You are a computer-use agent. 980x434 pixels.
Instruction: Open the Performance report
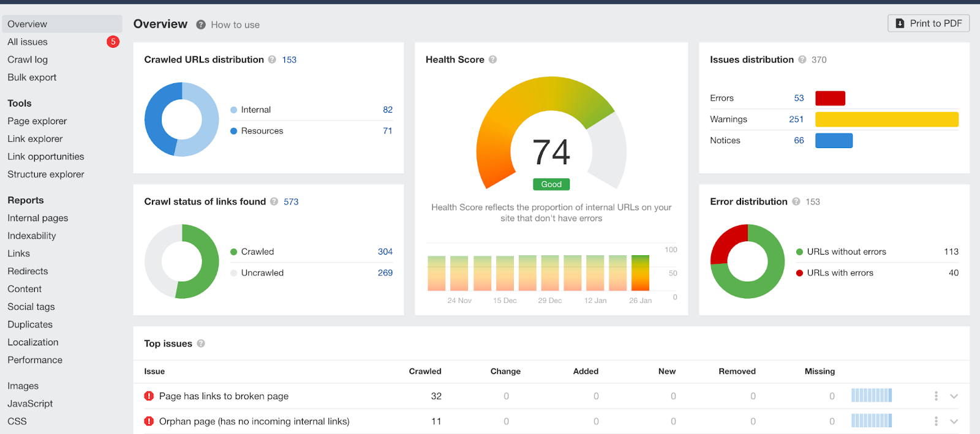point(35,360)
